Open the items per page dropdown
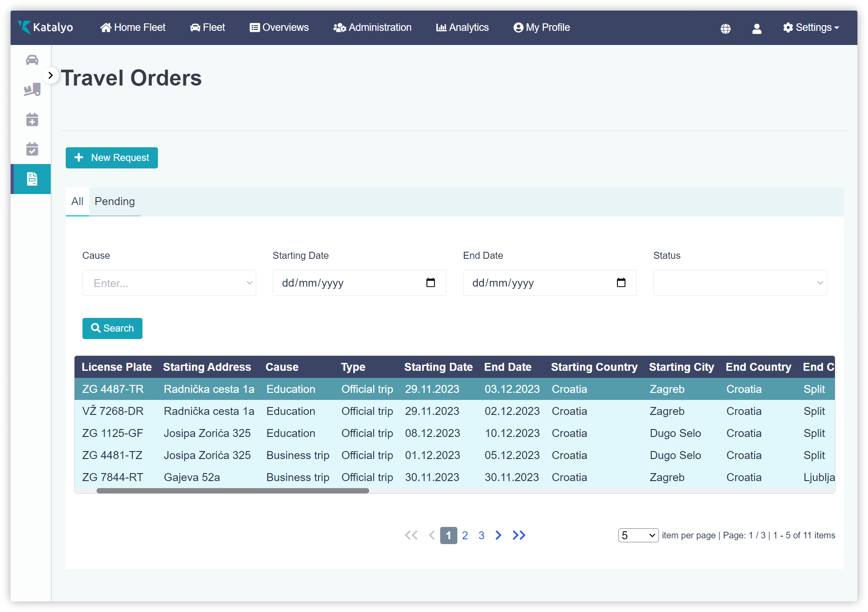 click(x=638, y=535)
